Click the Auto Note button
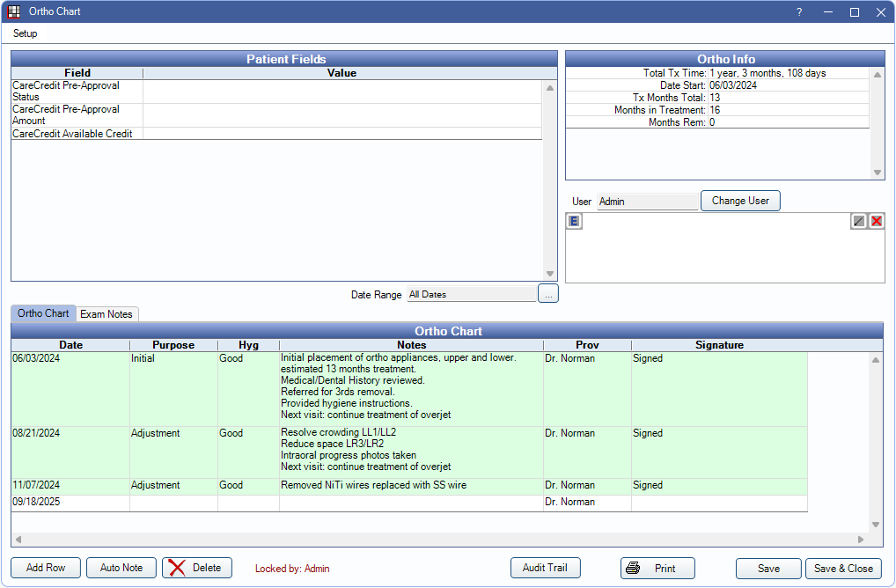896x588 pixels. coord(121,568)
